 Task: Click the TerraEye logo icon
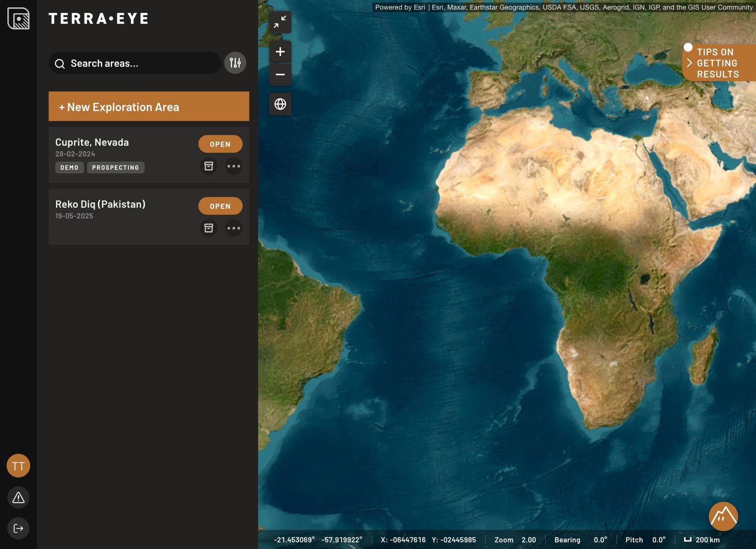[18, 18]
